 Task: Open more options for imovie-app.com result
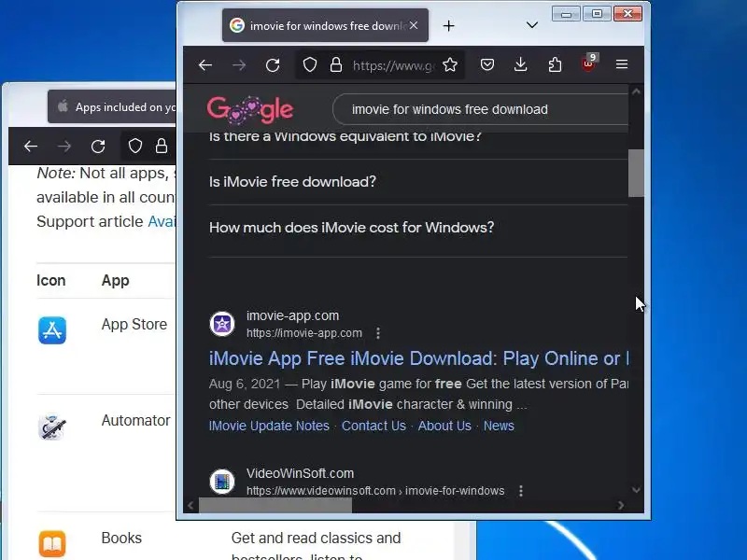coord(378,333)
